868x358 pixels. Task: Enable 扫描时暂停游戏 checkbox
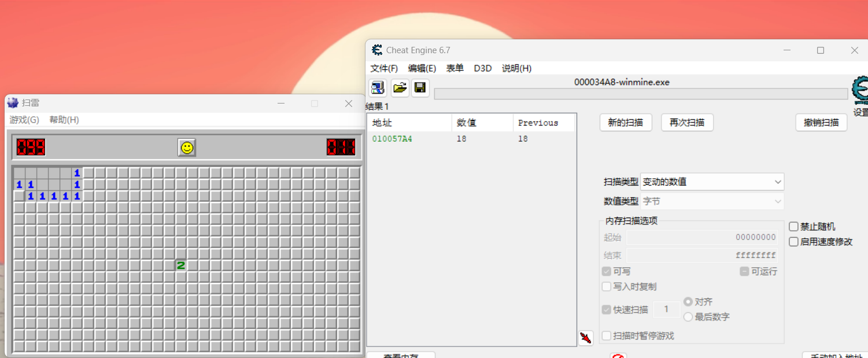pyautogui.click(x=607, y=335)
